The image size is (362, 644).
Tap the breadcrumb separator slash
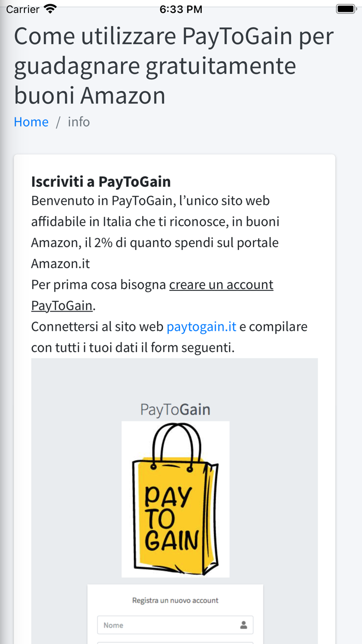(x=58, y=121)
